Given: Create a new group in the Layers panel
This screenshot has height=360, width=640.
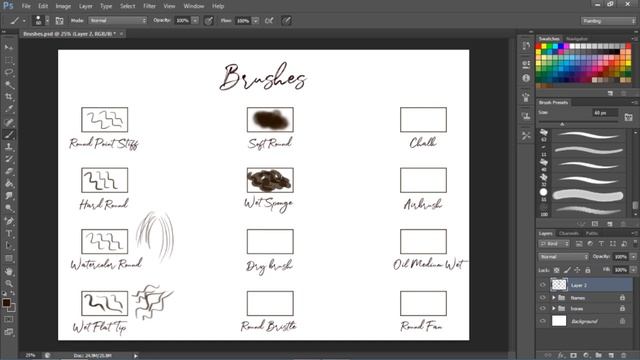Looking at the screenshot, I should [x=598, y=356].
